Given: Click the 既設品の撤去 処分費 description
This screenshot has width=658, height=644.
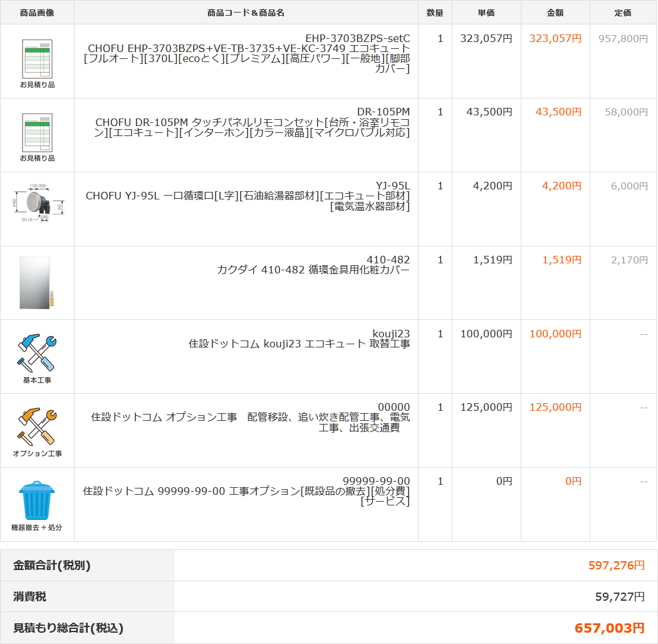Looking at the screenshot, I should [x=246, y=496].
